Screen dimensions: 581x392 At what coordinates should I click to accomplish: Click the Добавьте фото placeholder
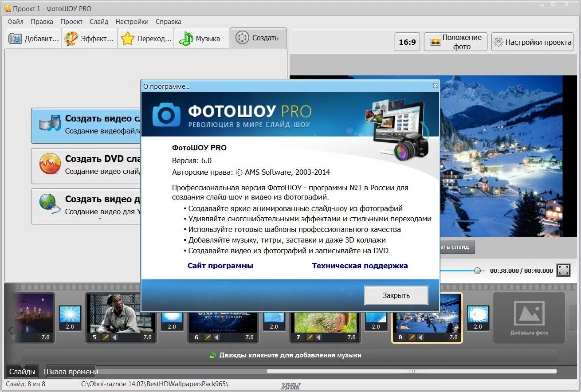[x=529, y=318]
